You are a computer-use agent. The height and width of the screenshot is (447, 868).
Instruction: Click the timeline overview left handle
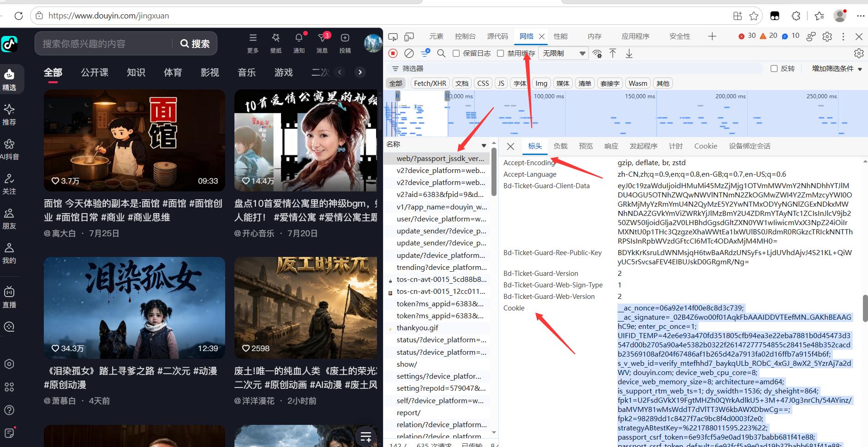(397, 96)
